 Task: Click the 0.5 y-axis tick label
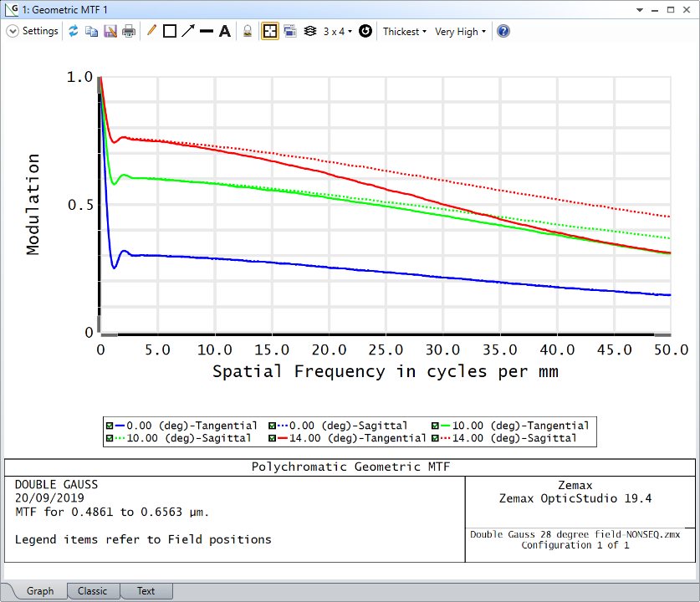pyautogui.click(x=80, y=205)
